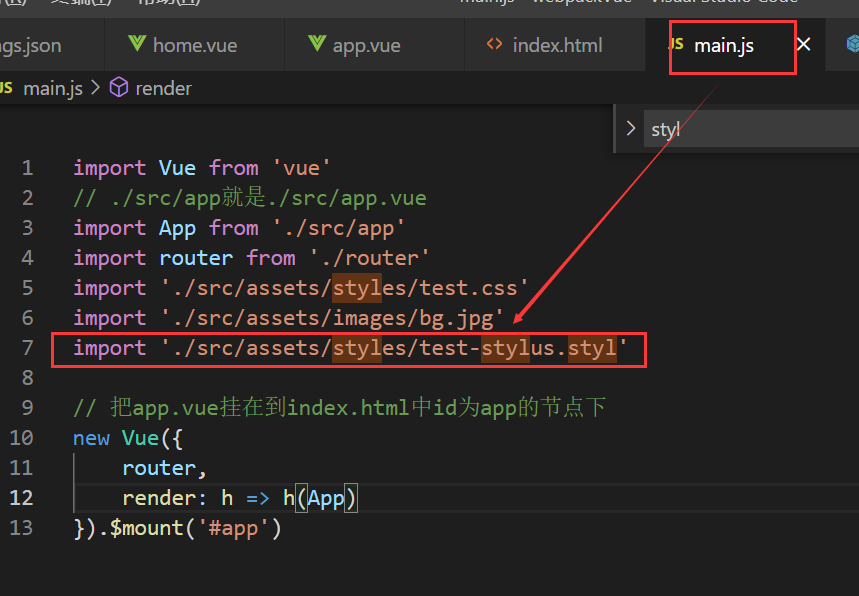This screenshot has height=596, width=859.
Task: Click bg.jpg in the line 6 import
Action: [x=456, y=319]
